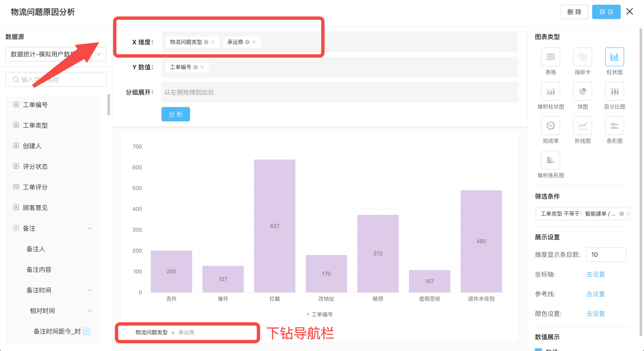The image size is (644, 351).
Task: Open the 数据源 dropdown selector
Action: click(x=56, y=54)
